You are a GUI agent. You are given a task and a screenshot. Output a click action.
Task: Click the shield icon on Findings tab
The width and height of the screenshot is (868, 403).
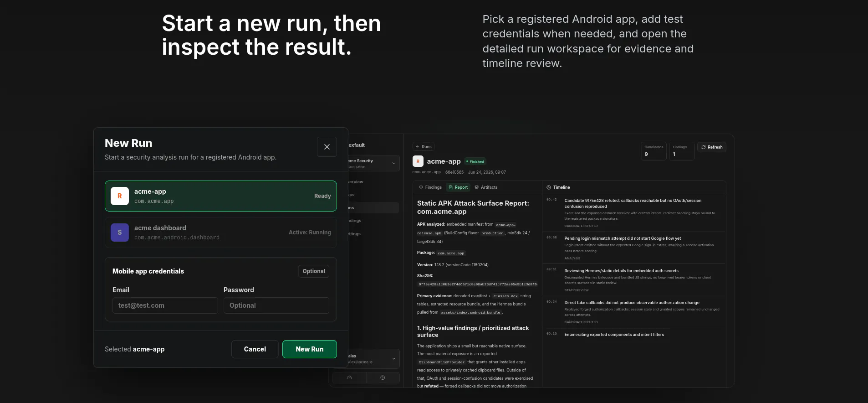pyautogui.click(x=421, y=187)
